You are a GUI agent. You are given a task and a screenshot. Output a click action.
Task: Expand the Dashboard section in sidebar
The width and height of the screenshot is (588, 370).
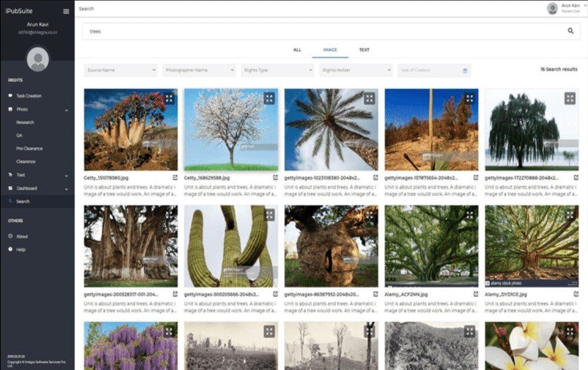[66, 189]
